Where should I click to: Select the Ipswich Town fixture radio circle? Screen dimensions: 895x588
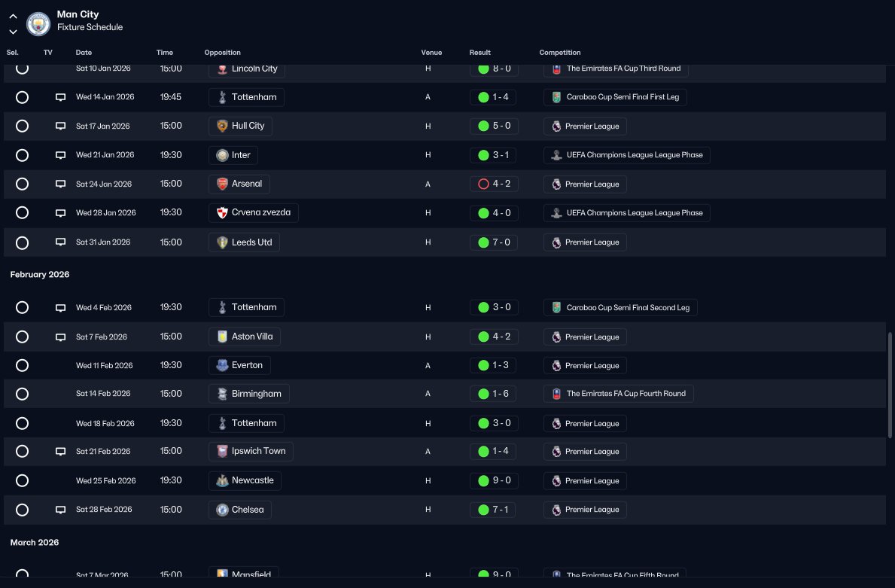23,451
